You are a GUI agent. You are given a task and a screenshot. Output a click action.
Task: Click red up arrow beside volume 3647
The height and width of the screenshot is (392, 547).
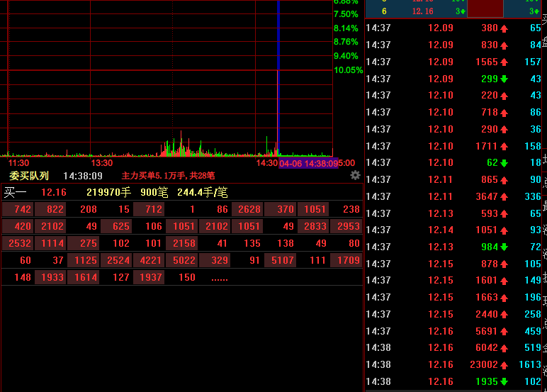pos(504,196)
